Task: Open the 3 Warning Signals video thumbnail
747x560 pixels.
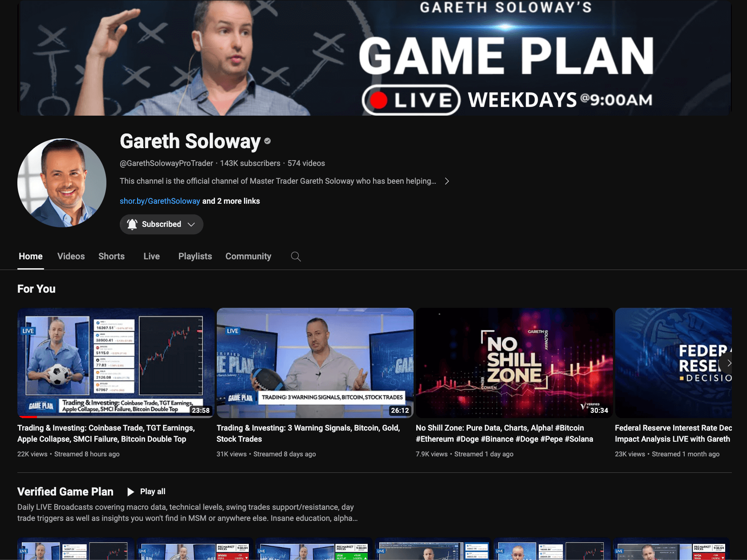Action: [x=315, y=363]
